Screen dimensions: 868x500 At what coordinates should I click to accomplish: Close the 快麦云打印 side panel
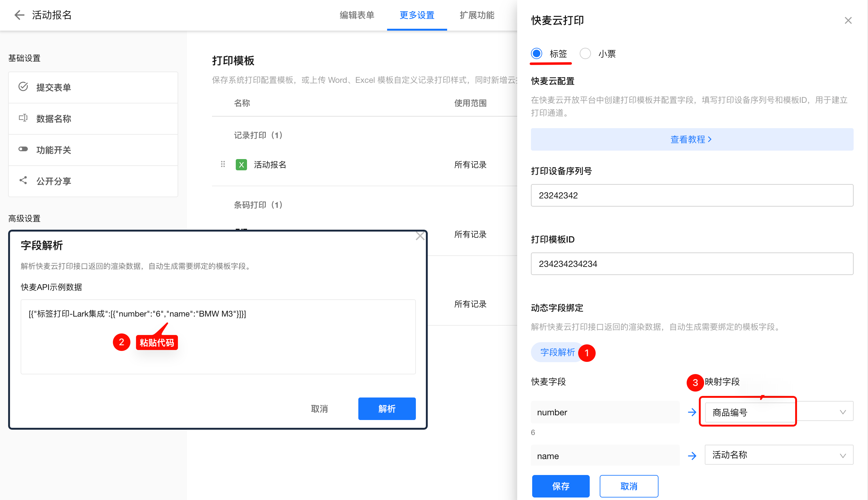pyautogui.click(x=848, y=21)
